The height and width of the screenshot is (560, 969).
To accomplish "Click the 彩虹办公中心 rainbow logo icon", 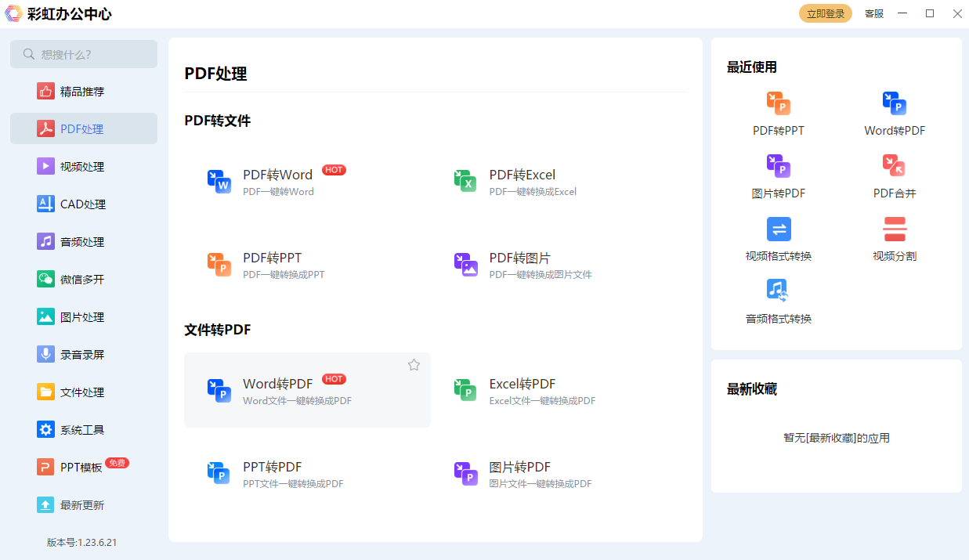I will pos(13,13).
